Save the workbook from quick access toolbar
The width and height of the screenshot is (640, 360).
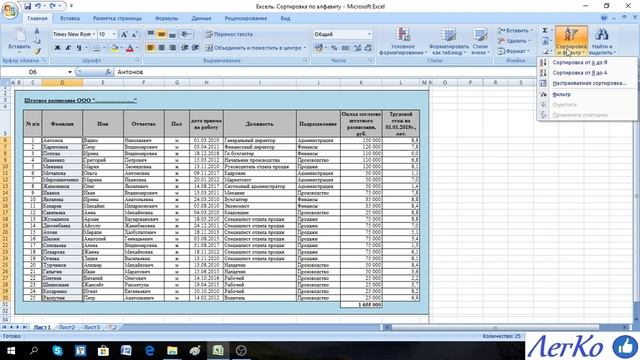pyautogui.click(x=27, y=6)
